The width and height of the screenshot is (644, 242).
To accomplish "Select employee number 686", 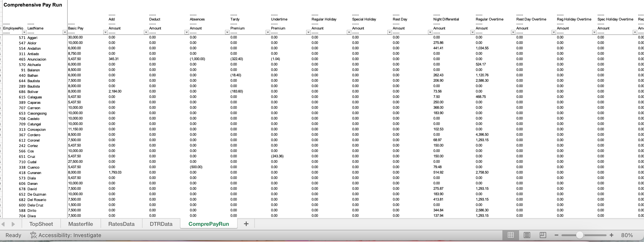I will point(22,92).
